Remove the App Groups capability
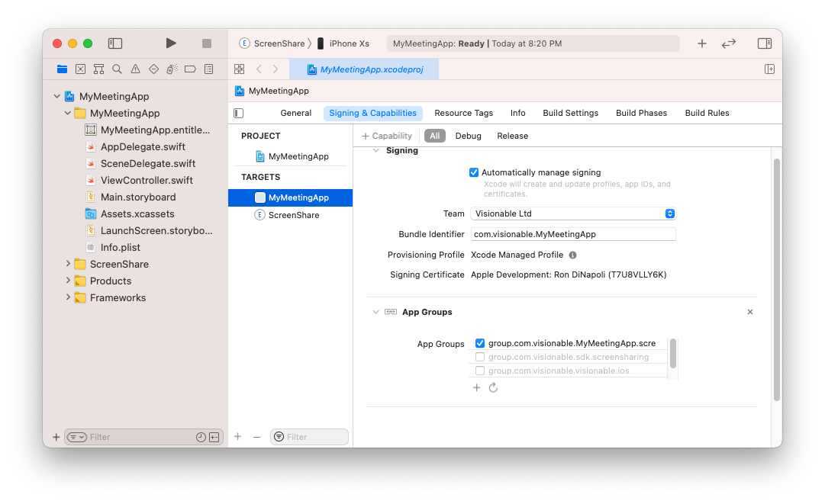825x504 pixels. [750, 312]
